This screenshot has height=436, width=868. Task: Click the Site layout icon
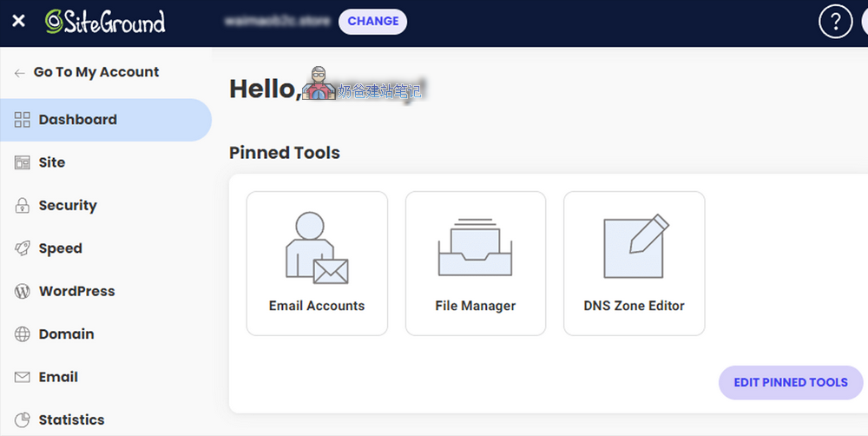tap(23, 162)
